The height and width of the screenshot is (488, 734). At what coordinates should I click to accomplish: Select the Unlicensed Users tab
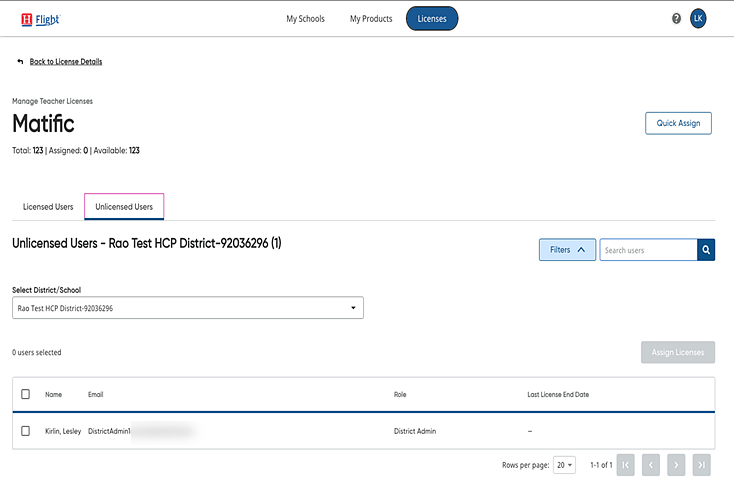point(124,207)
